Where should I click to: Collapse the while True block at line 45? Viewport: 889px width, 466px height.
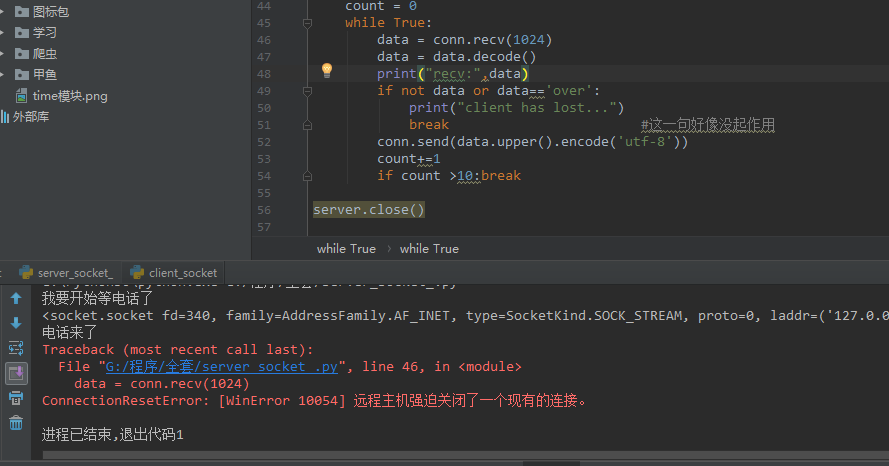pyautogui.click(x=305, y=22)
